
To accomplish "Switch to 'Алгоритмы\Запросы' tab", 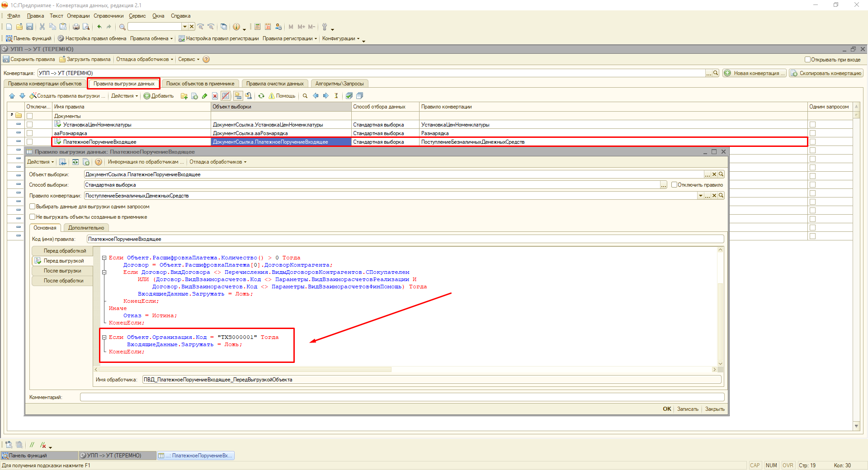I will (x=340, y=84).
